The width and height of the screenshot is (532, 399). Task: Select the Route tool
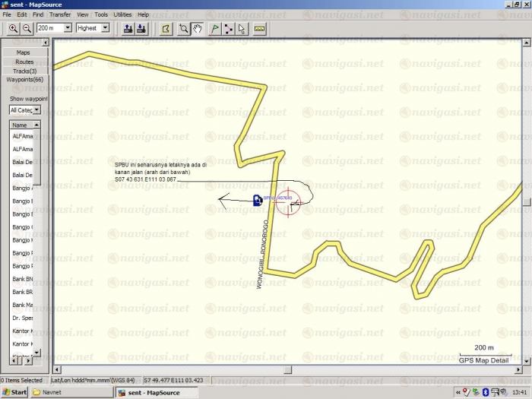(229, 28)
